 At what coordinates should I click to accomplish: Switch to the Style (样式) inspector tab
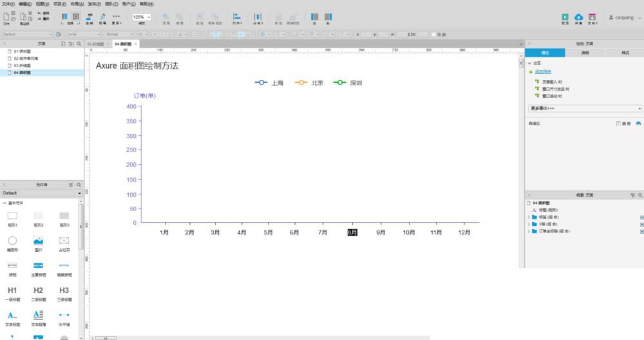tap(625, 53)
